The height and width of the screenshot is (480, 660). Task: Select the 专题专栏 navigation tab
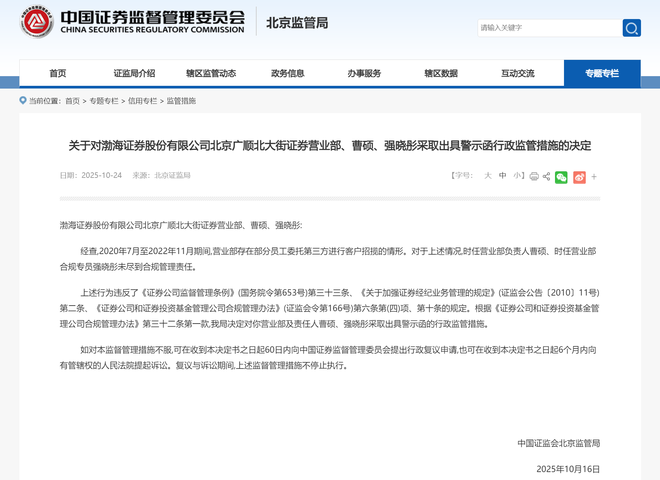(x=602, y=73)
